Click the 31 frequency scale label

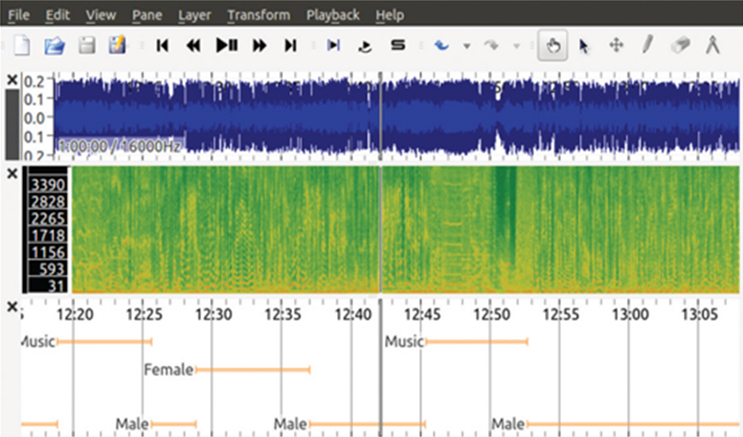pyautogui.click(x=56, y=286)
